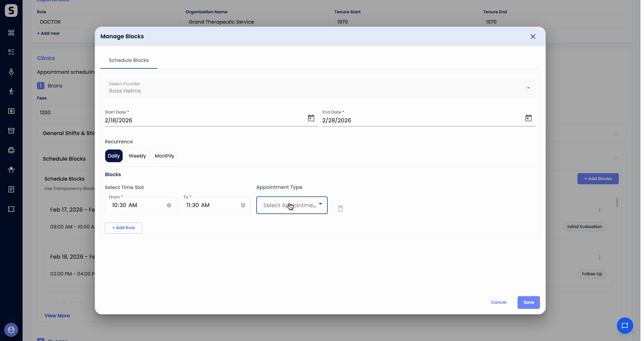Viewport: 644px width, 341px height.
Task: Click the From time input field
Action: point(140,205)
